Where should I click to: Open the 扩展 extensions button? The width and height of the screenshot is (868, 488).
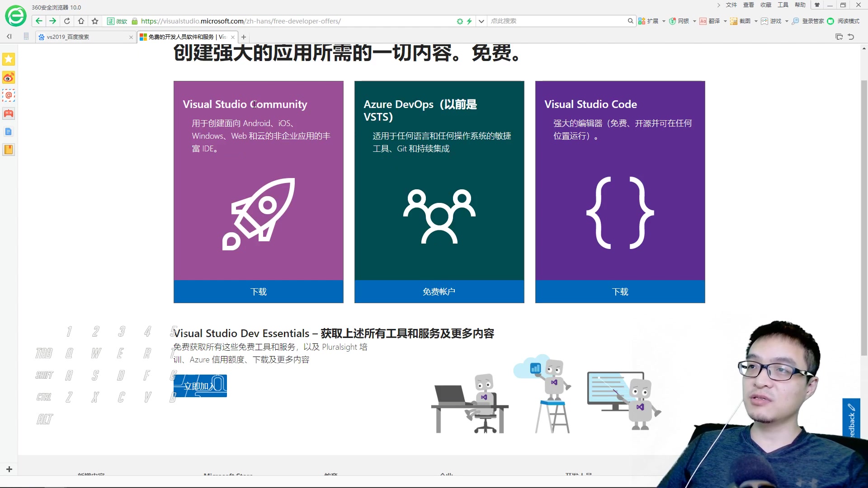click(x=648, y=21)
